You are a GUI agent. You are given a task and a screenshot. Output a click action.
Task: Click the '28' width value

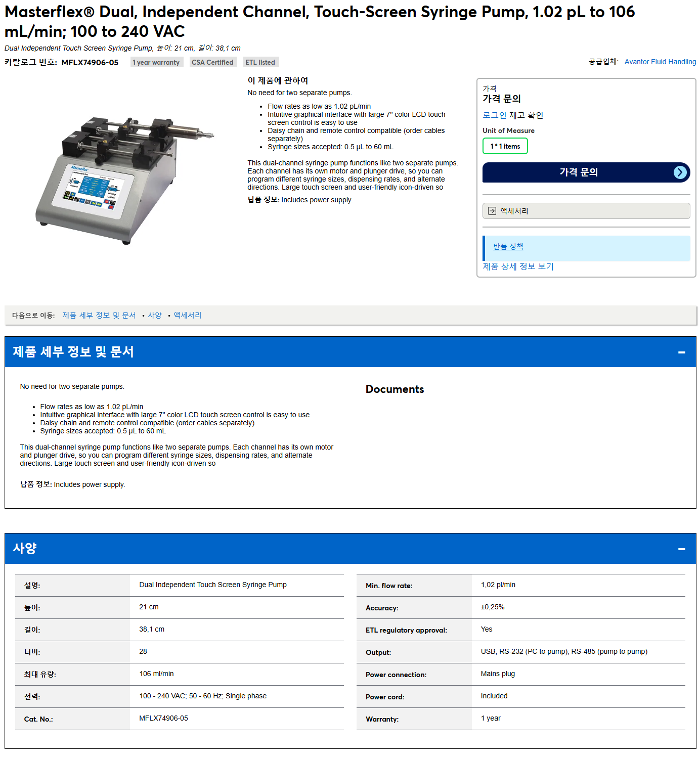[143, 651]
